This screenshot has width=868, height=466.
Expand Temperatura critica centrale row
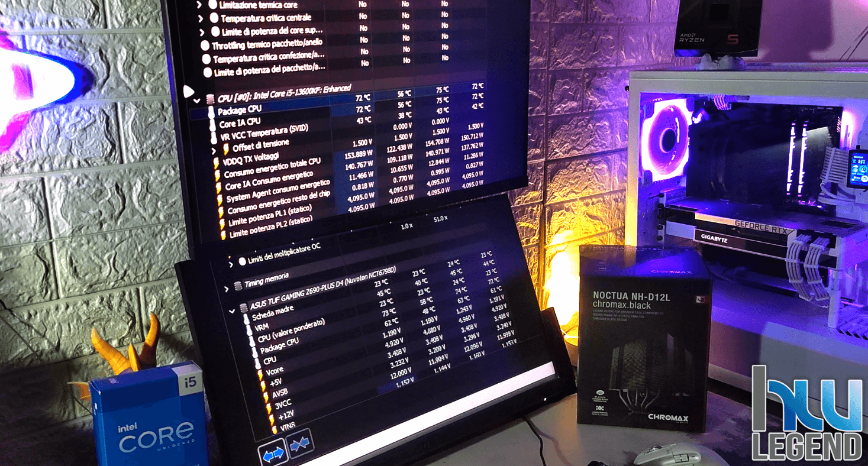(201, 18)
